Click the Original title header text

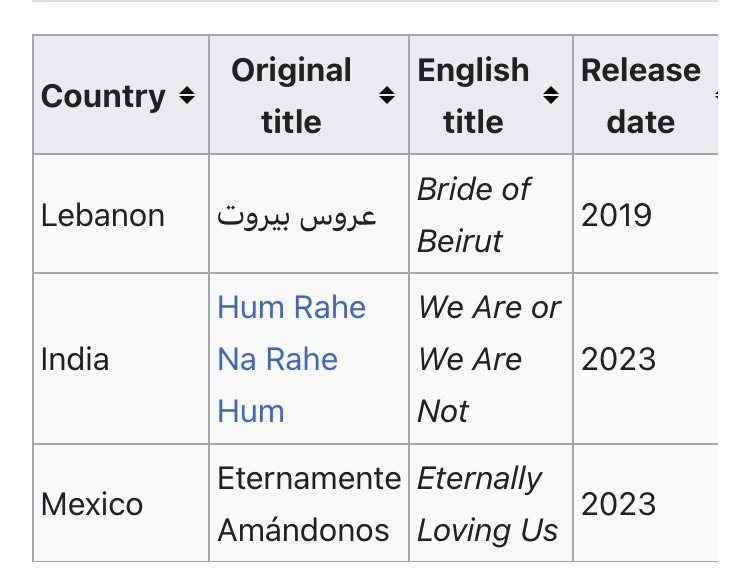point(291,96)
